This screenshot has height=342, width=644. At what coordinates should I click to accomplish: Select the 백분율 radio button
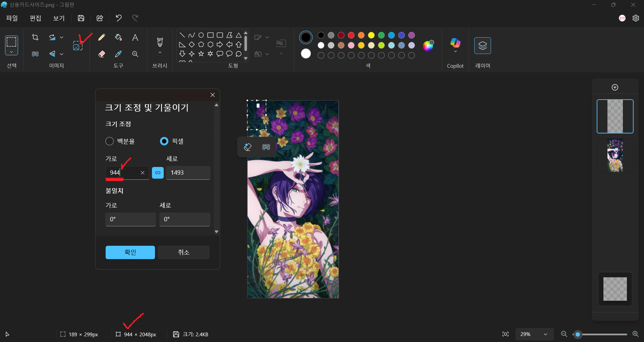109,141
